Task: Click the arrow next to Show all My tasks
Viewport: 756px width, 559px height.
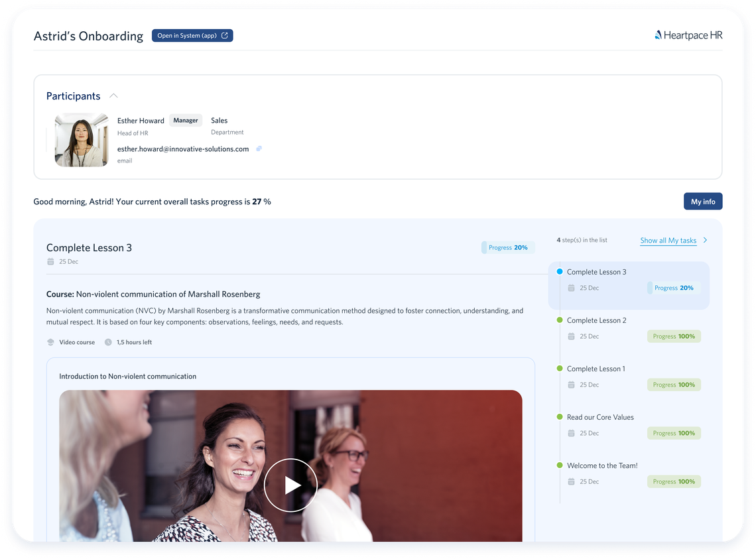Action: tap(706, 240)
